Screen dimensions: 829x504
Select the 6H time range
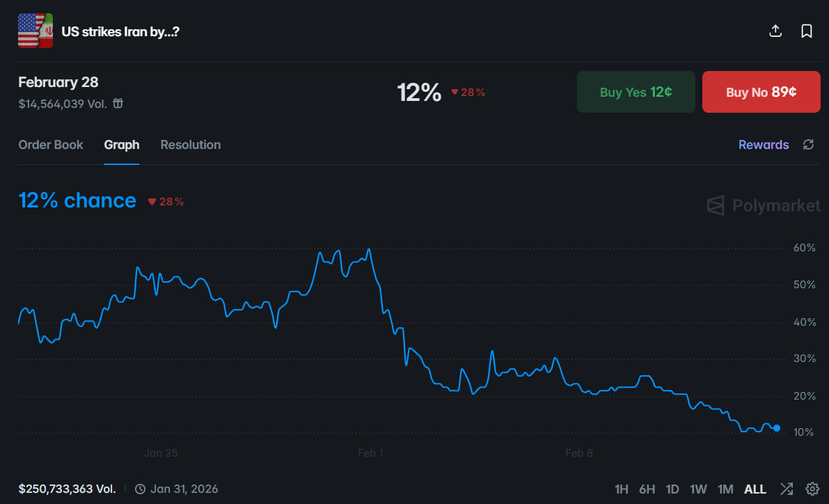click(x=647, y=489)
